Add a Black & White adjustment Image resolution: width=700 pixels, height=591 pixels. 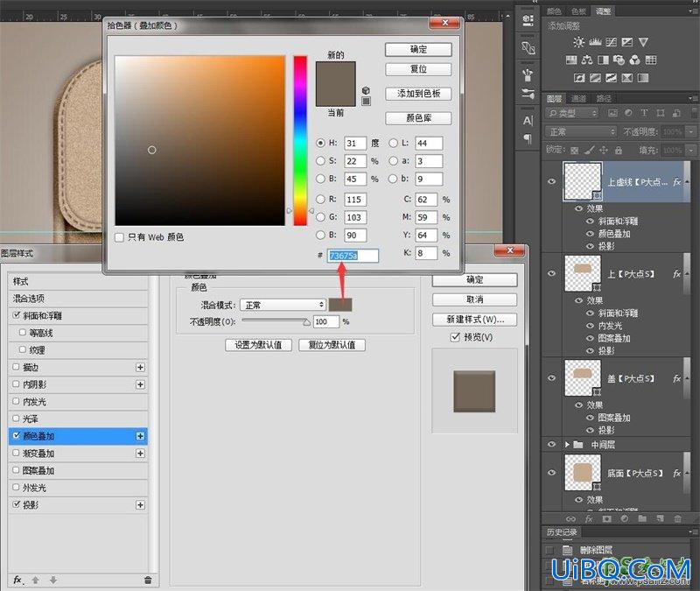click(x=603, y=60)
